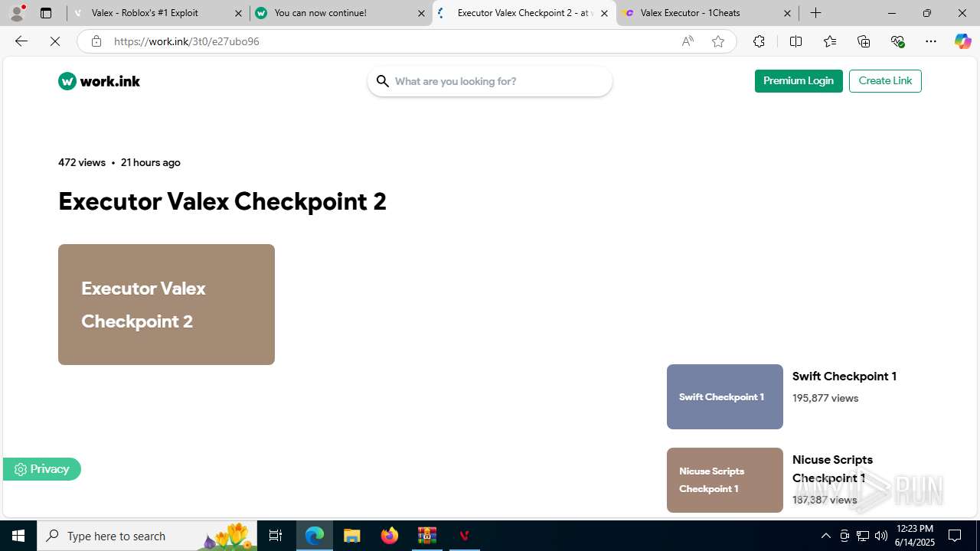Open the volume control

[881, 536]
